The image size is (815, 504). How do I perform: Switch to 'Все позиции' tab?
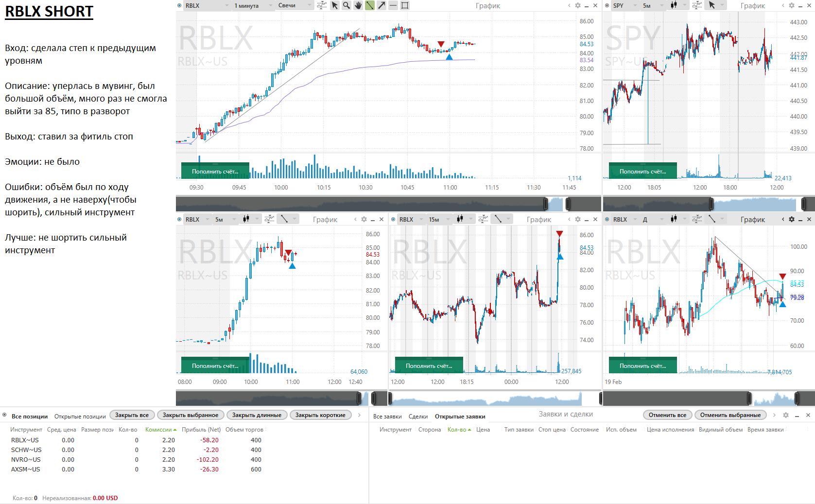(30, 417)
